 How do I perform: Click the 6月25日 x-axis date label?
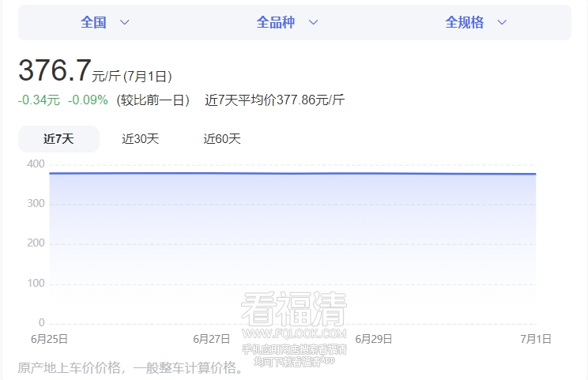pyautogui.click(x=49, y=339)
